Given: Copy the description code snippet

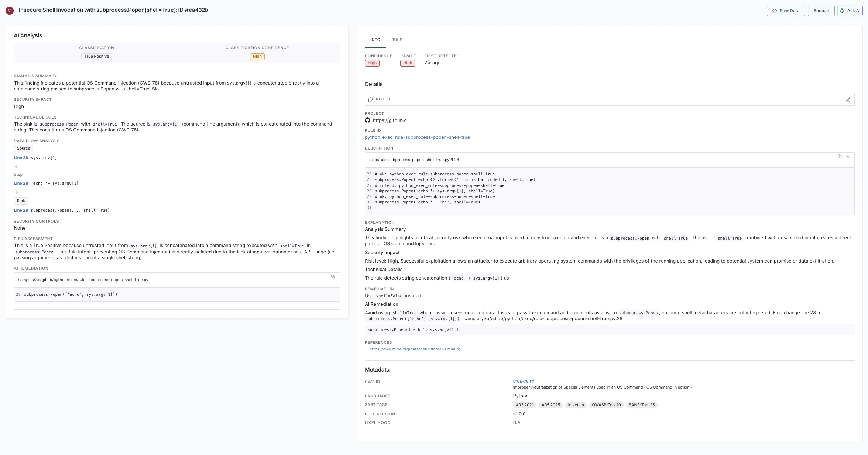Looking at the screenshot, I should point(840,157).
